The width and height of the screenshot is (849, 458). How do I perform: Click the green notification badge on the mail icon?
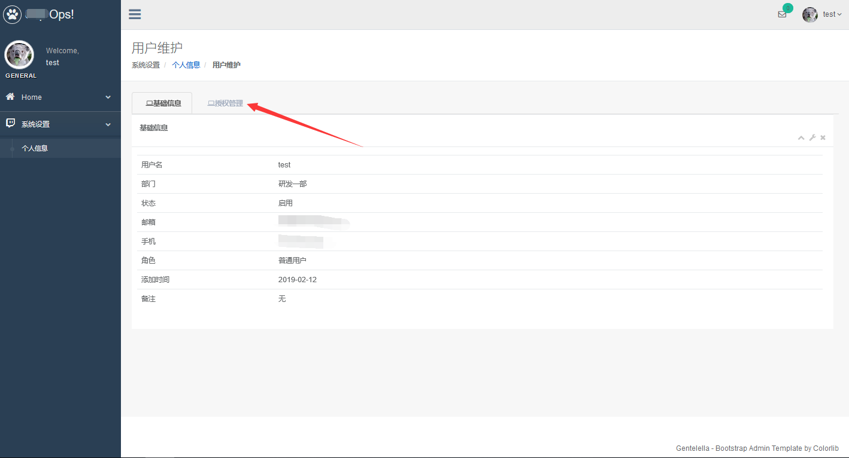pyautogui.click(x=788, y=8)
